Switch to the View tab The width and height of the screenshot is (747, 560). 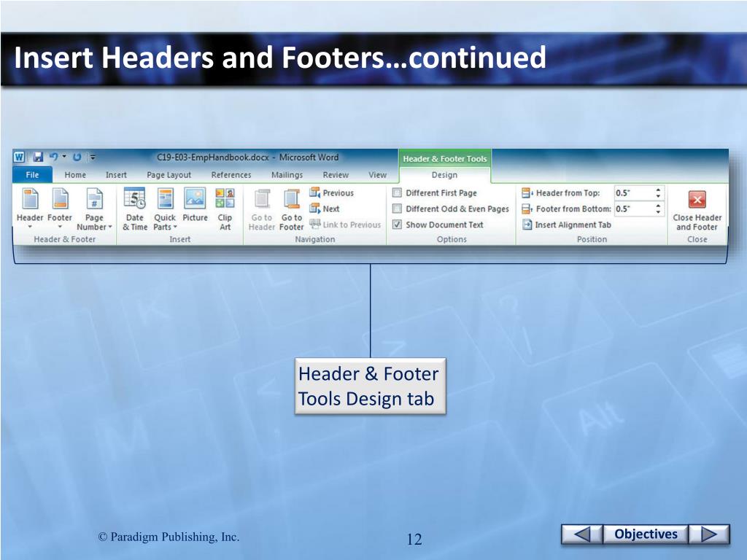pyautogui.click(x=377, y=175)
